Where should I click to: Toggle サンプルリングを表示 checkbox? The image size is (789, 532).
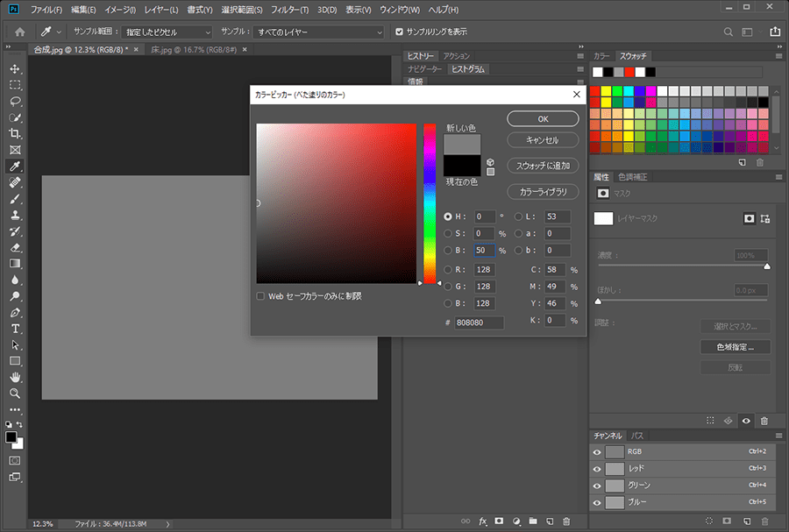pos(400,32)
